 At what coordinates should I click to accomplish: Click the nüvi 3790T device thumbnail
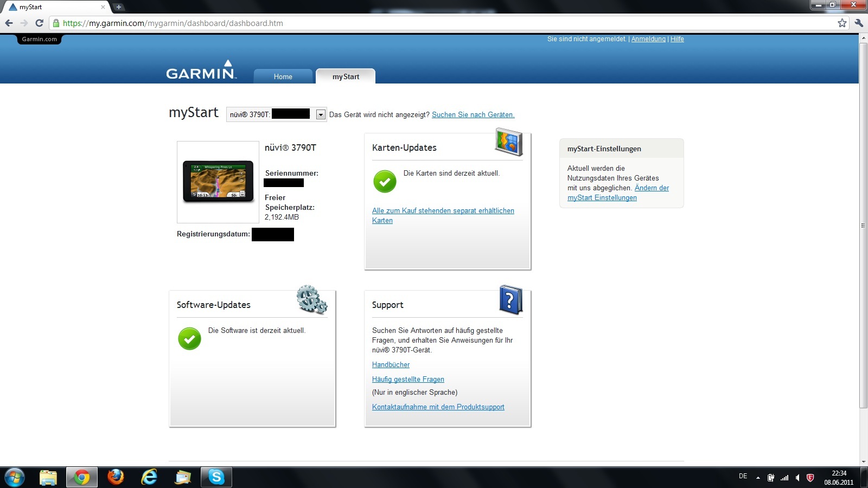coord(218,182)
